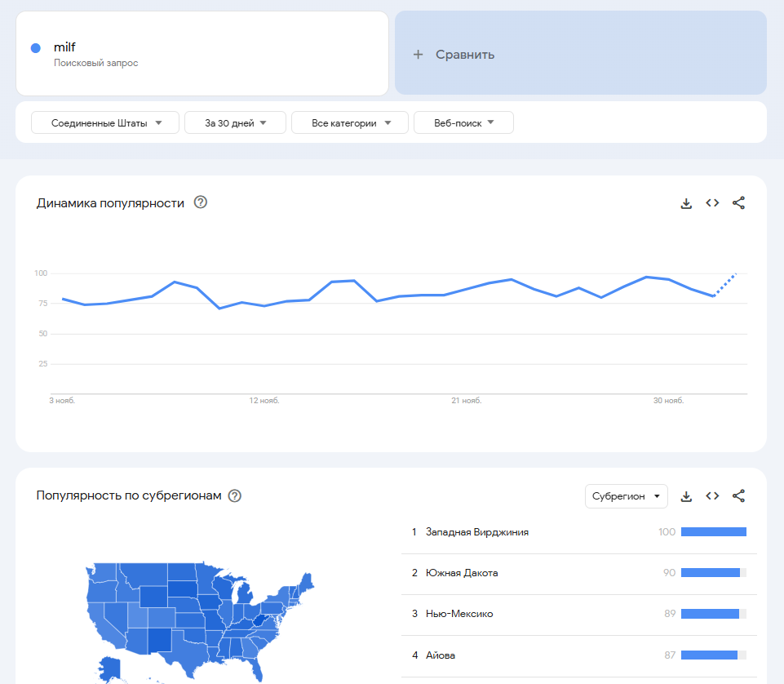784x684 pixels.
Task: Select Западная Вирджиния in the ranking list
Action: (477, 532)
